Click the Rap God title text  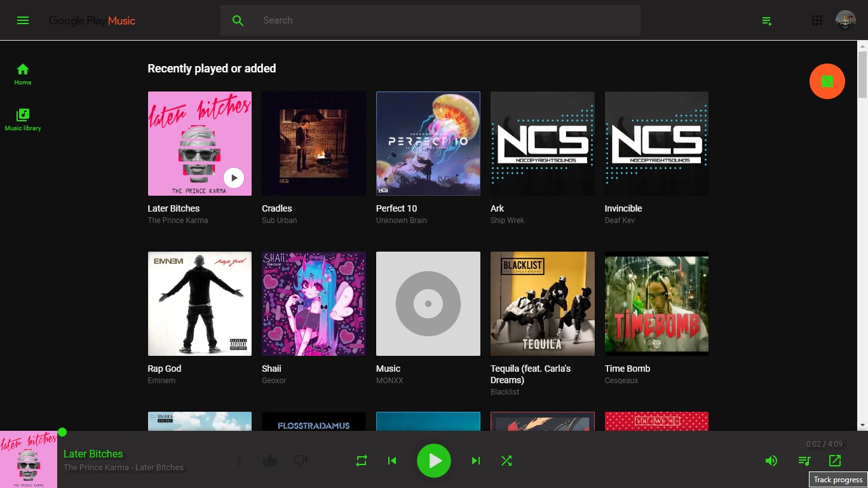[x=165, y=369]
